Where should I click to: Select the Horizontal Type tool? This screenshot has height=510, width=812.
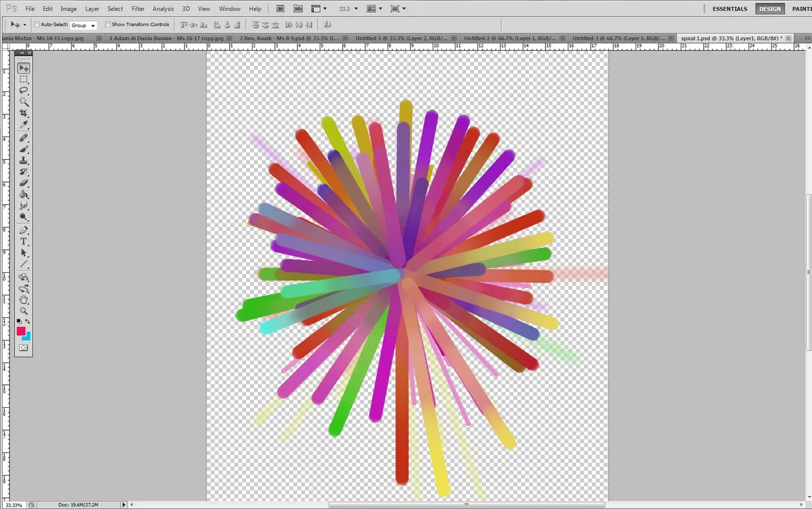pos(23,242)
